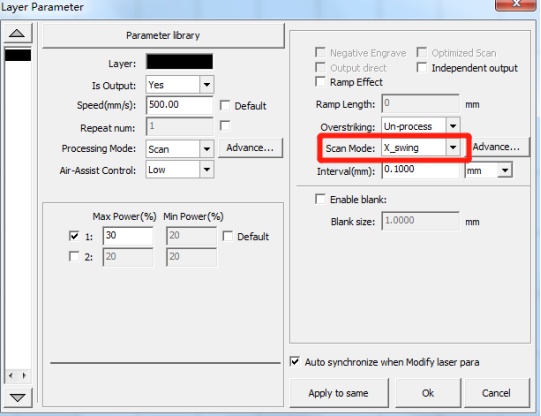The width and height of the screenshot is (541, 416).
Task: Click Apply to same button
Action: click(339, 393)
